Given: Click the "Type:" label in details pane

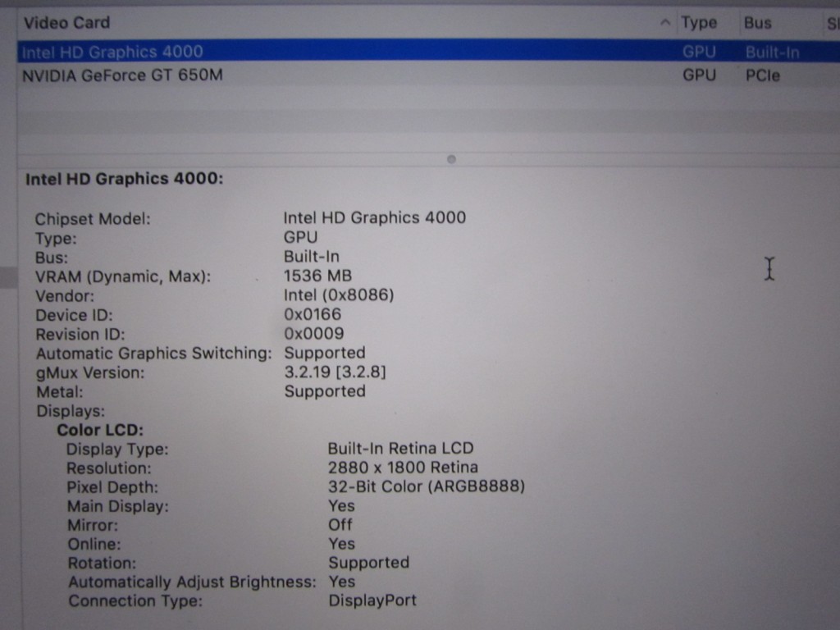Looking at the screenshot, I should (x=56, y=239).
